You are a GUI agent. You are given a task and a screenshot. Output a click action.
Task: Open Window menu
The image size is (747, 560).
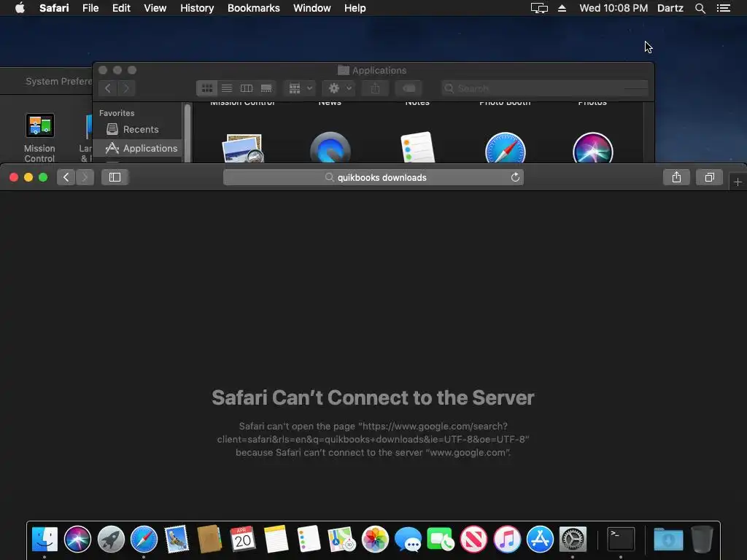click(312, 8)
